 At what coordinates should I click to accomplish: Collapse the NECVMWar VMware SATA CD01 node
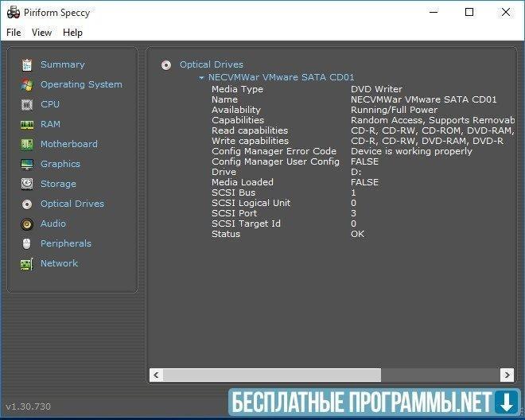201,78
